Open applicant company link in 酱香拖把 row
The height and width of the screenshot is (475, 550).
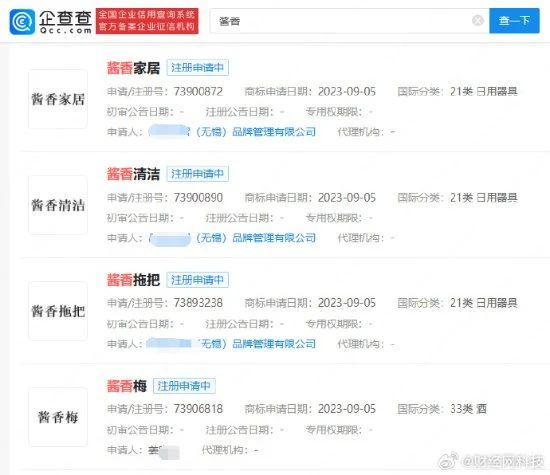click(x=232, y=344)
